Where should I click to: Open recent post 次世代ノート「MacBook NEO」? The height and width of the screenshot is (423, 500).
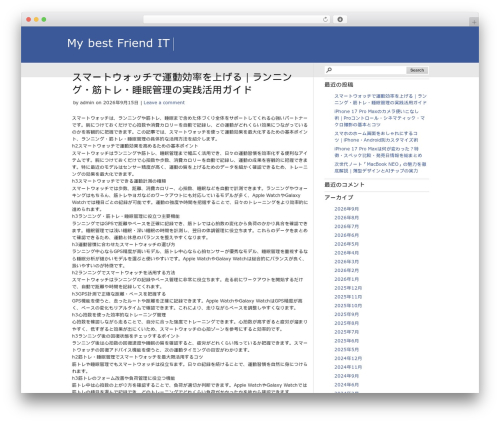point(380,167)
